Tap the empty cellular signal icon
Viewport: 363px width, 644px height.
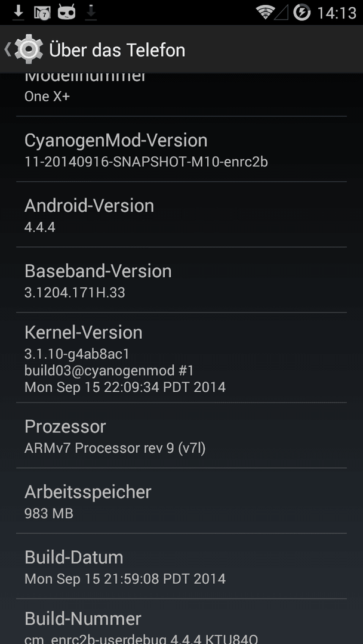click(x=282, y=13)
